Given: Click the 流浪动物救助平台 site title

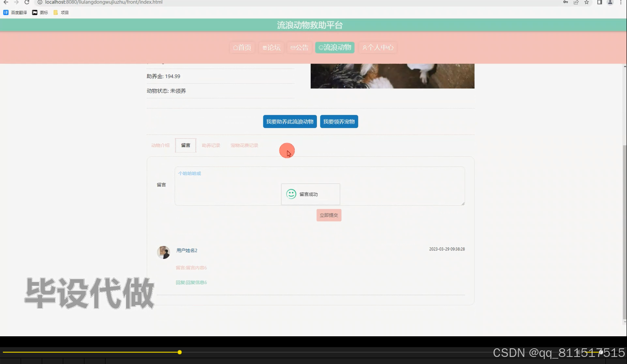Looking at the screenshot, I should 310,25.
